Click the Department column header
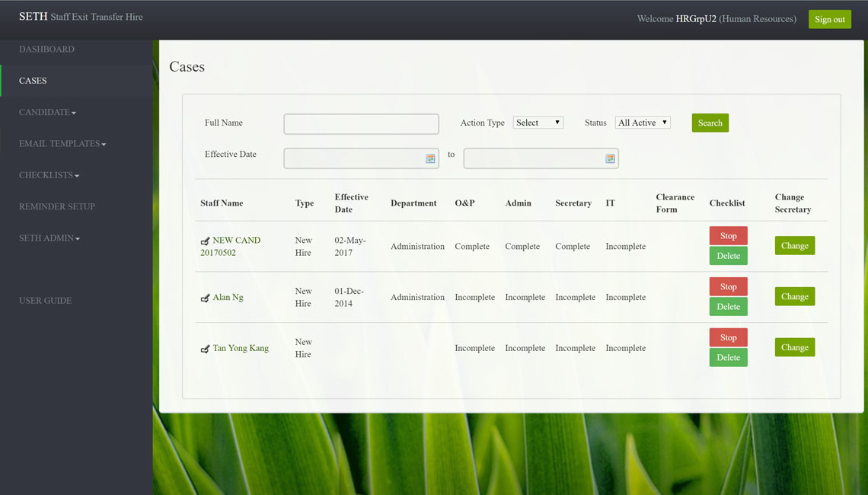This screenshot has height=495, width=868. pos(413,203)
